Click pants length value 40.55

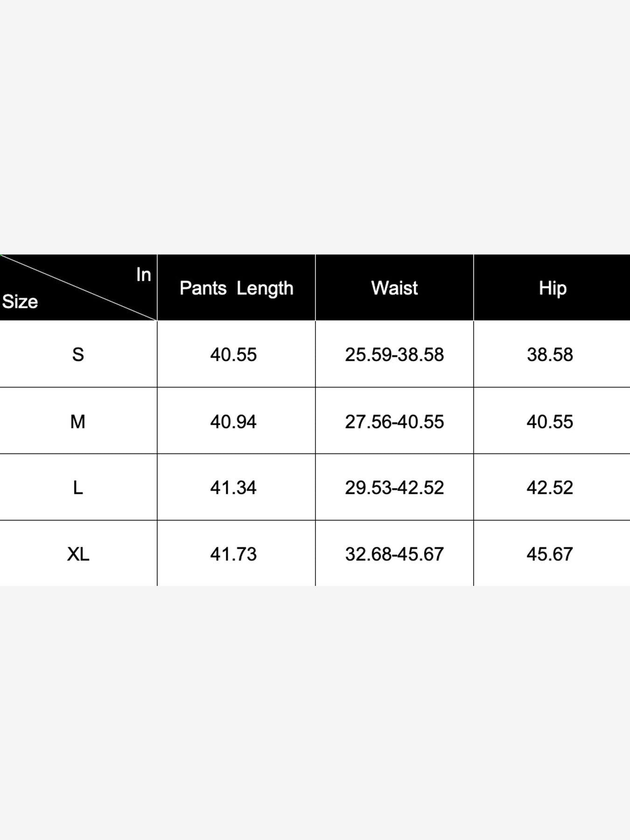pyautogui.click(x=233, y=355)
